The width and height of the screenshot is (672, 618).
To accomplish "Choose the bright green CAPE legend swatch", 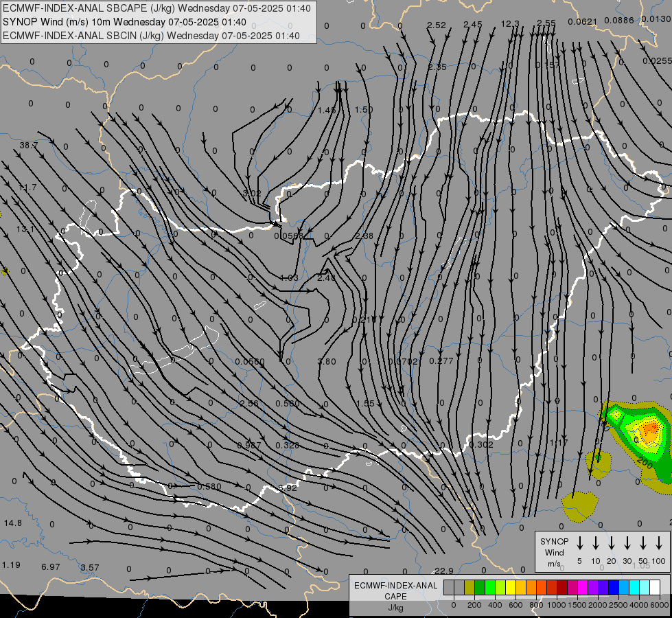I will 490,588.
